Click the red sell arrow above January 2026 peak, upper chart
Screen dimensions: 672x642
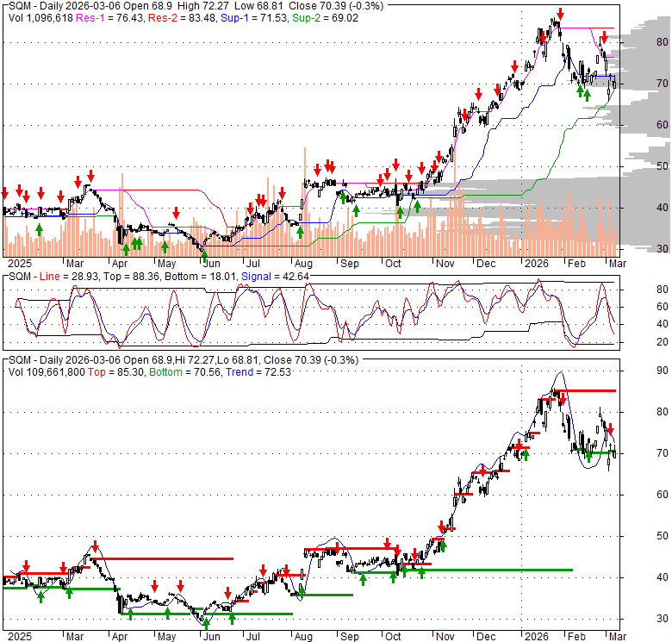pos(560,14)
